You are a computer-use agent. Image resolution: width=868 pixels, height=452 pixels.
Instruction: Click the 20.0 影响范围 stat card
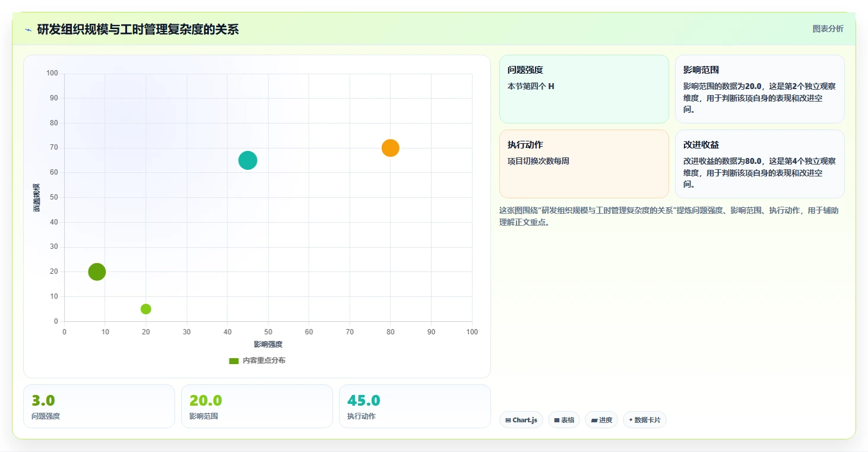(x=257, y=406)
